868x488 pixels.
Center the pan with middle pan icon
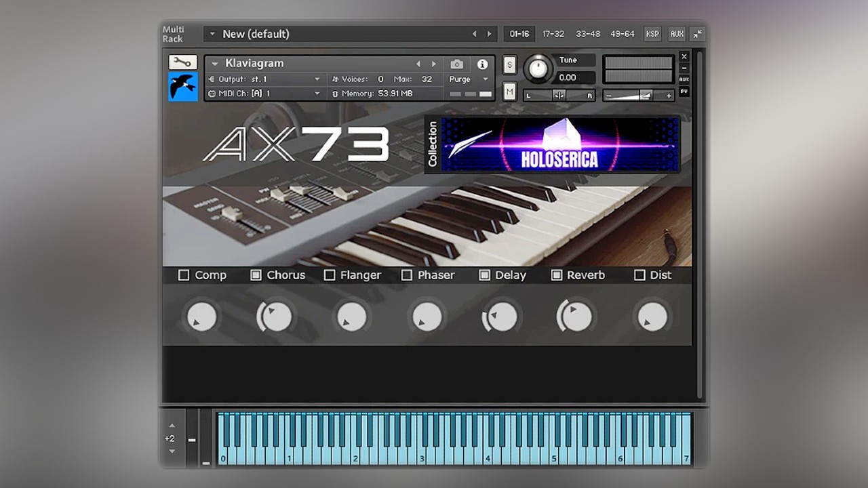(x=559, y=96)
